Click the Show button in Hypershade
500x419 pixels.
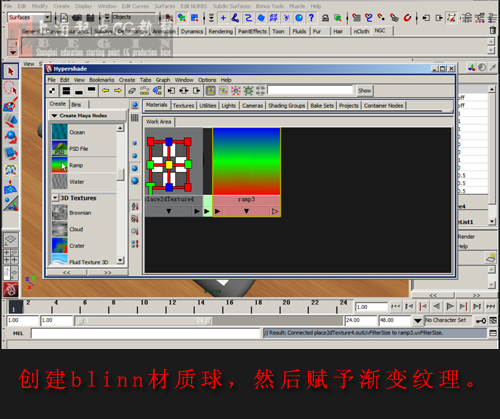[364, 91]
